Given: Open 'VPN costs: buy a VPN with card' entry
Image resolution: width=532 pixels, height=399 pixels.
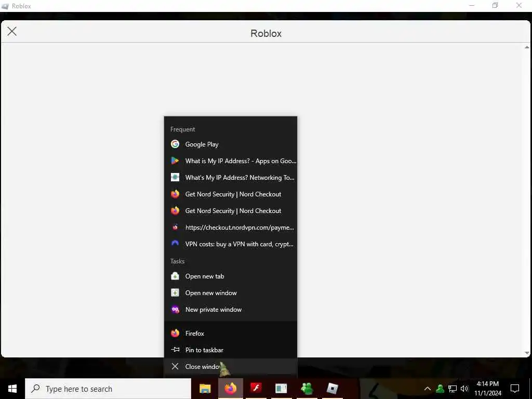Looking at the screenshot, I should [230, 244].
